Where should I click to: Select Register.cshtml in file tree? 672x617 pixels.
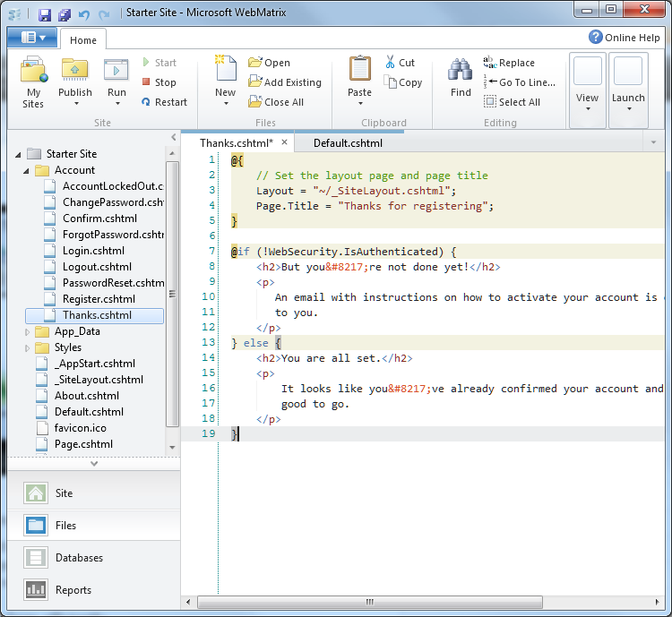pyautogui.click(x=99, y=299)
